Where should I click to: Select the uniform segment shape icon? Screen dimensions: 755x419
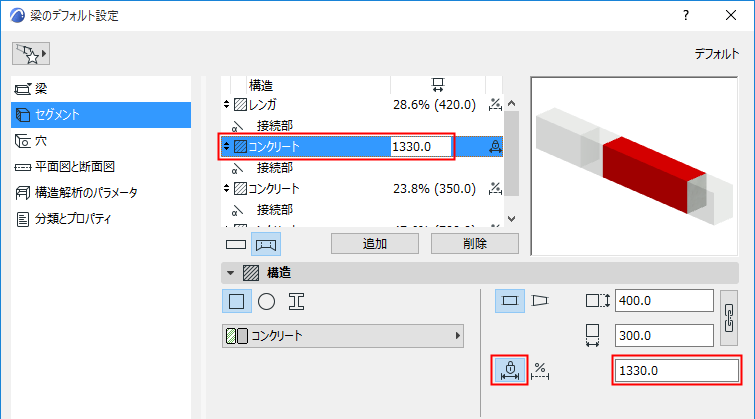tap(510, 301)
